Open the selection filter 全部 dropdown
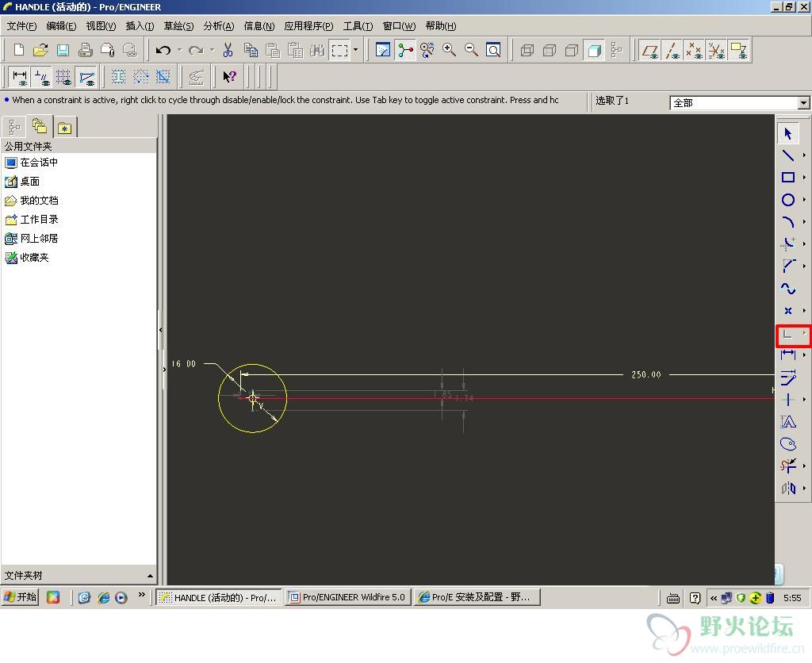The height and width of the screenshot is (663, 812). coord(803,103)
